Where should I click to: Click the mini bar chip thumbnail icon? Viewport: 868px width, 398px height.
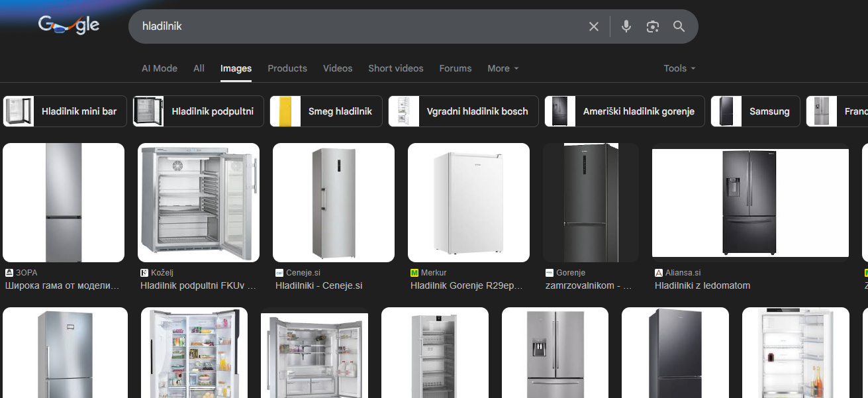click(19, 111)
